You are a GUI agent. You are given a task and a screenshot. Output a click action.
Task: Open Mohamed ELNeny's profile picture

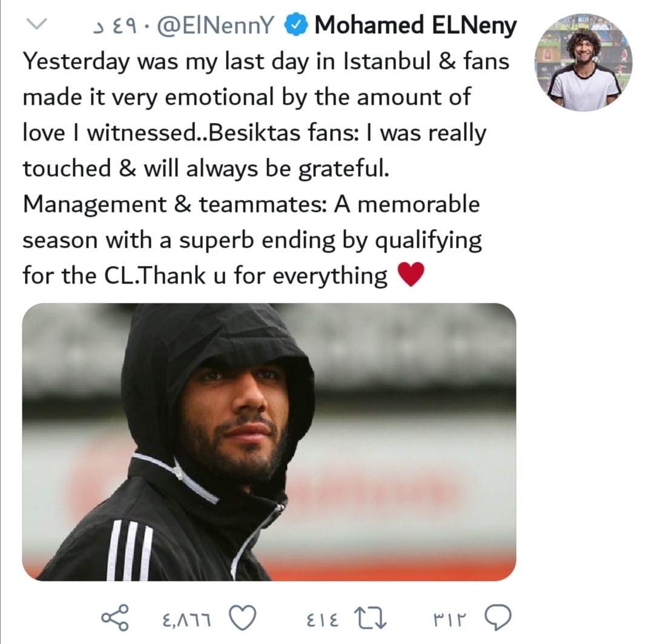[x=584, y=62]
